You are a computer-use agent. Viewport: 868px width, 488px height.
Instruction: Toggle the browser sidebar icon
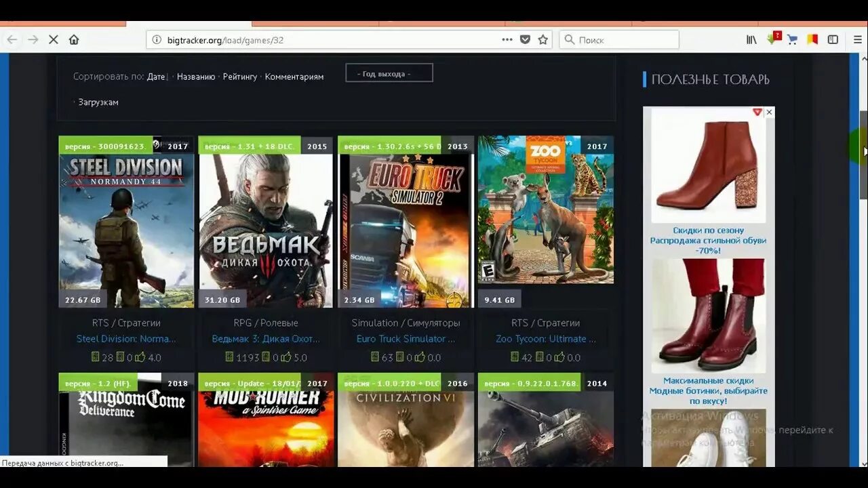(x=833, y=40)
